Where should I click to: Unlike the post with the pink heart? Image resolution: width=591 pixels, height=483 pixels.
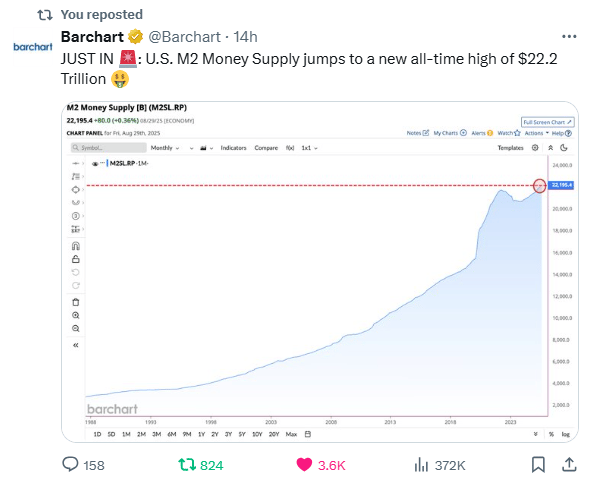click(x=304, y=465)
